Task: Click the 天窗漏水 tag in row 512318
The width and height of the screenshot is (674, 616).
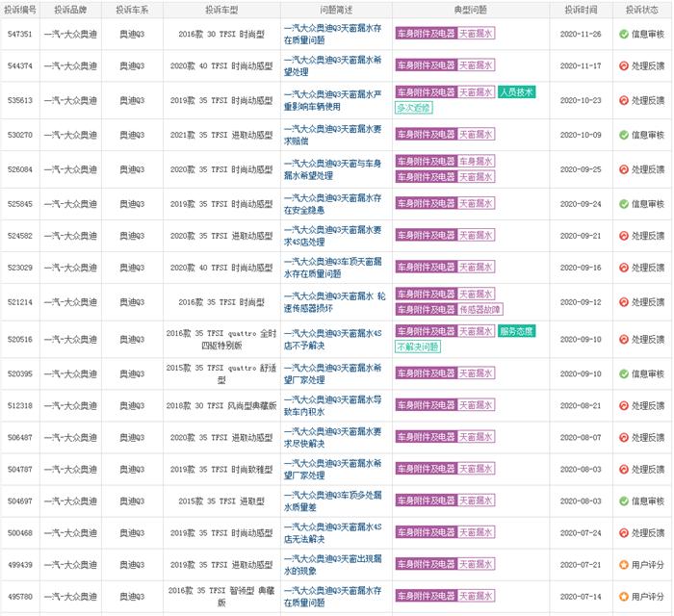Action: [x=476, y=404]
